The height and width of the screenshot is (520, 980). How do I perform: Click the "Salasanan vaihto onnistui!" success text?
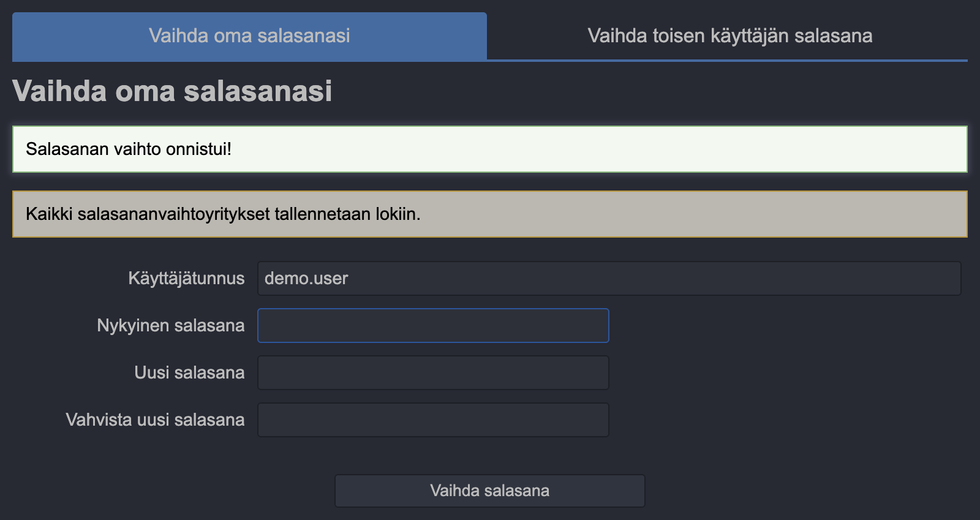(129, 149)
